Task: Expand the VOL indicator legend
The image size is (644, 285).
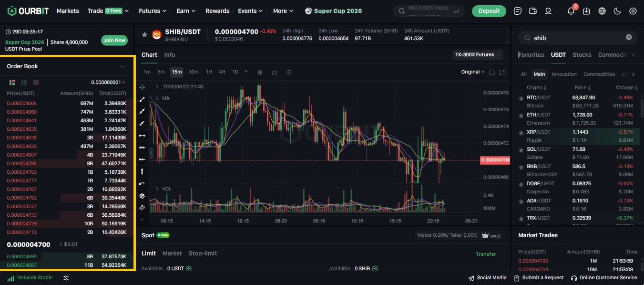Action: coord(157,189)
